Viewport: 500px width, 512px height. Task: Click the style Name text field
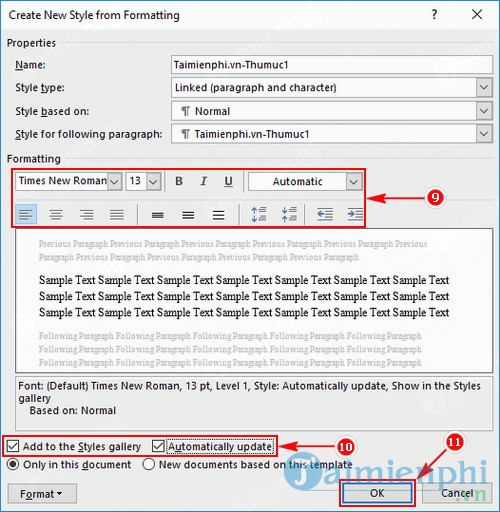tap(332, 65)
